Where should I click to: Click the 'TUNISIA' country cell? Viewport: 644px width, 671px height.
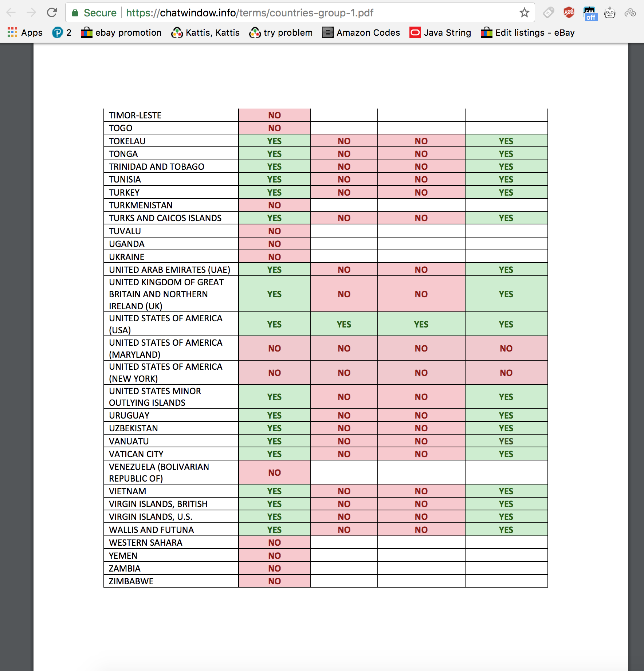[x=171, y=179]
